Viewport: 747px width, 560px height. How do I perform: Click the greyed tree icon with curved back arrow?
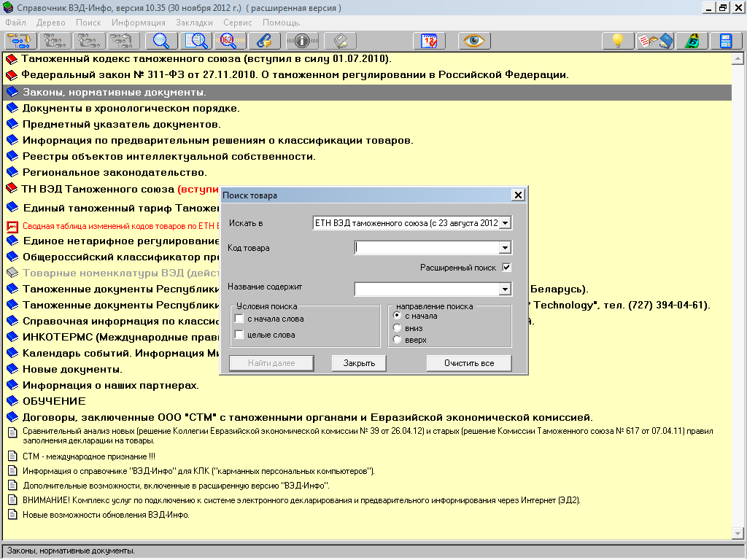coord(123,41)
